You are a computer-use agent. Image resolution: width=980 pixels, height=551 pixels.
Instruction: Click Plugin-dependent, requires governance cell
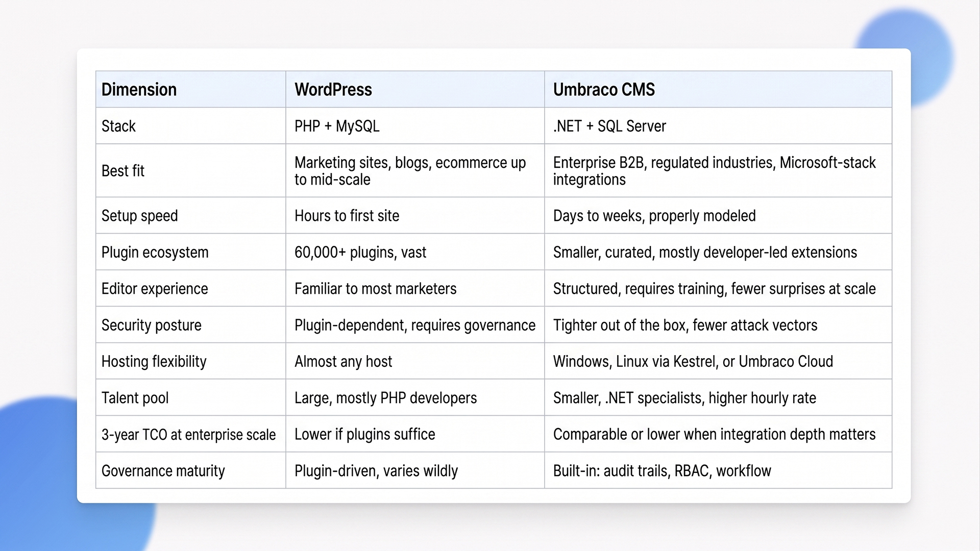point(415,325)
